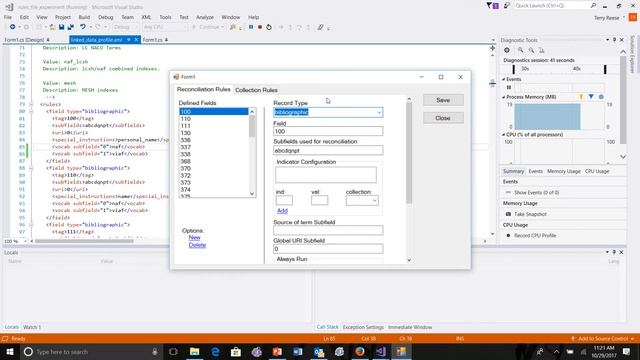The image size is (640, 360).
Task: Open the Build menu
Action: click(x=84, y=17)
